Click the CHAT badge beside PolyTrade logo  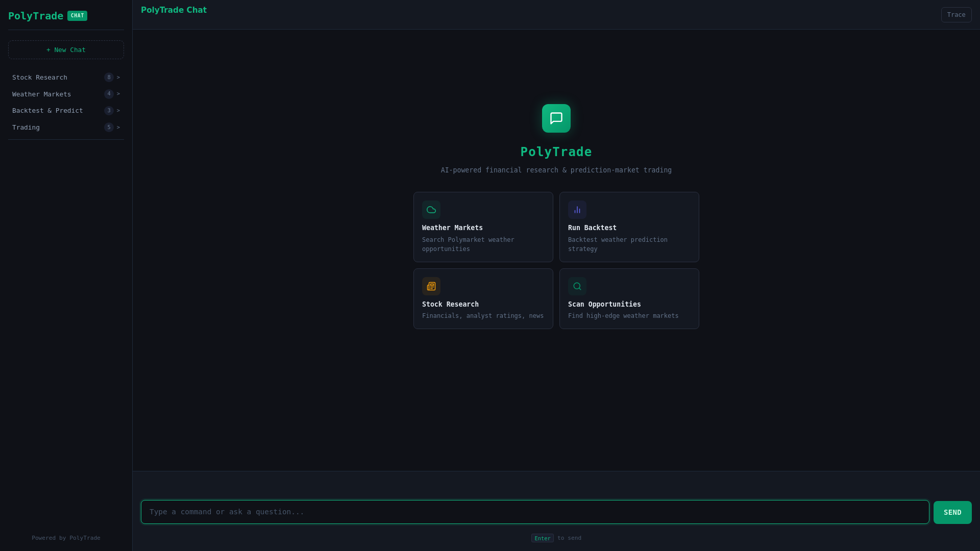pyautogui.click(x=77, y=16)
